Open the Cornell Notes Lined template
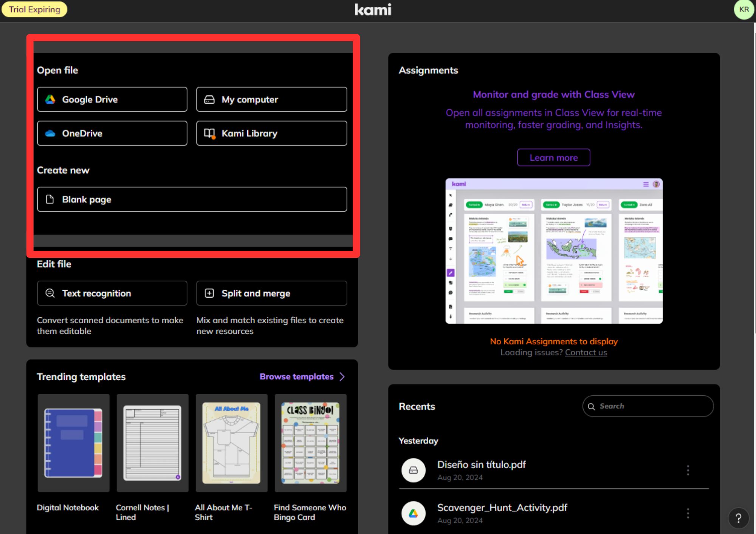Screen dimensions: 756x534 152,443
